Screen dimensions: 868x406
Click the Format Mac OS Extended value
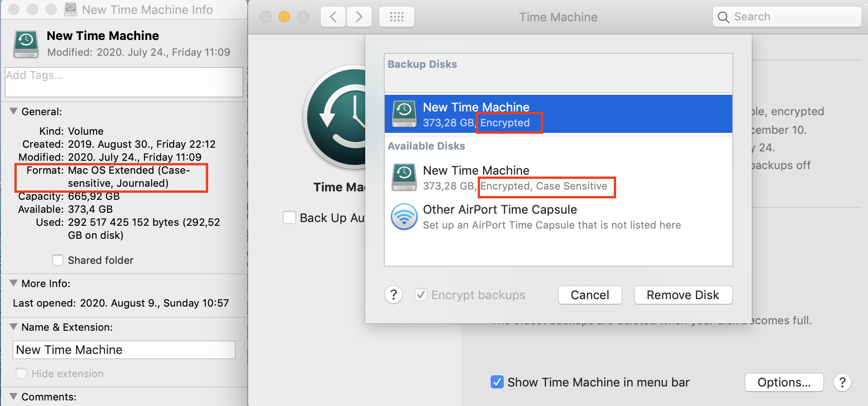tap(129, 177)
